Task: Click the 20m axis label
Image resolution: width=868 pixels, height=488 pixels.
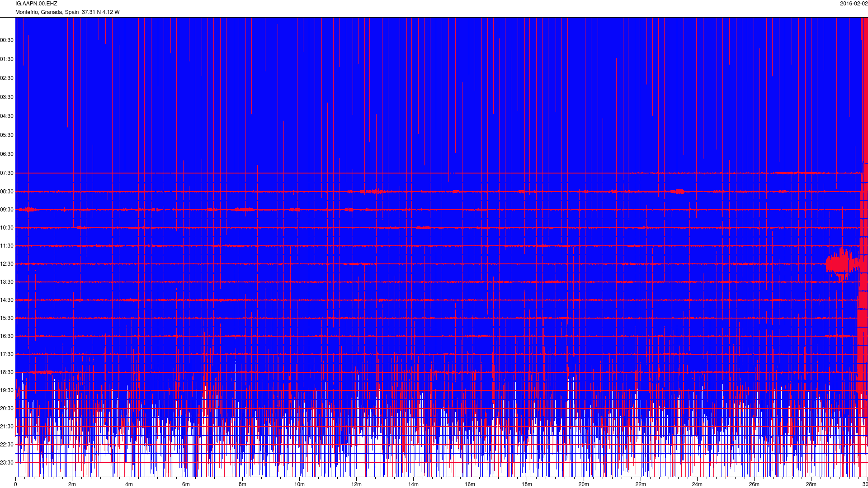Action: click(x=584, y=484)
